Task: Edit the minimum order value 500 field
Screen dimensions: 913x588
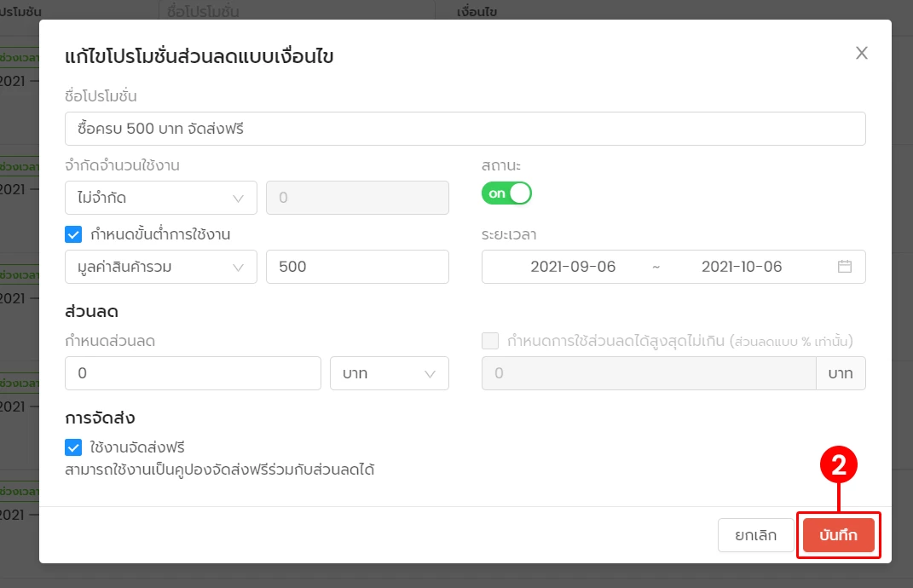Action: click(x=357, y=267)
